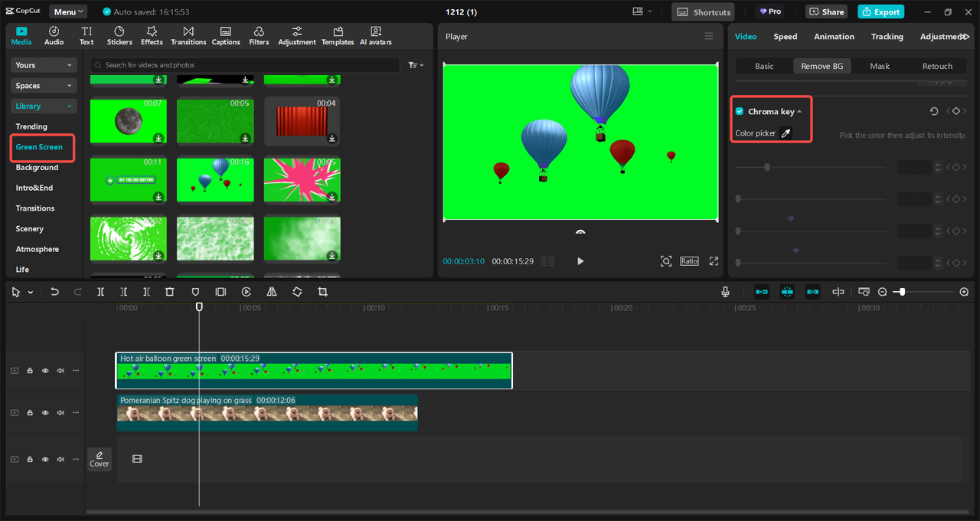Click the timeline zoom slider handle

pyautogui.click(x=903, y=292)
